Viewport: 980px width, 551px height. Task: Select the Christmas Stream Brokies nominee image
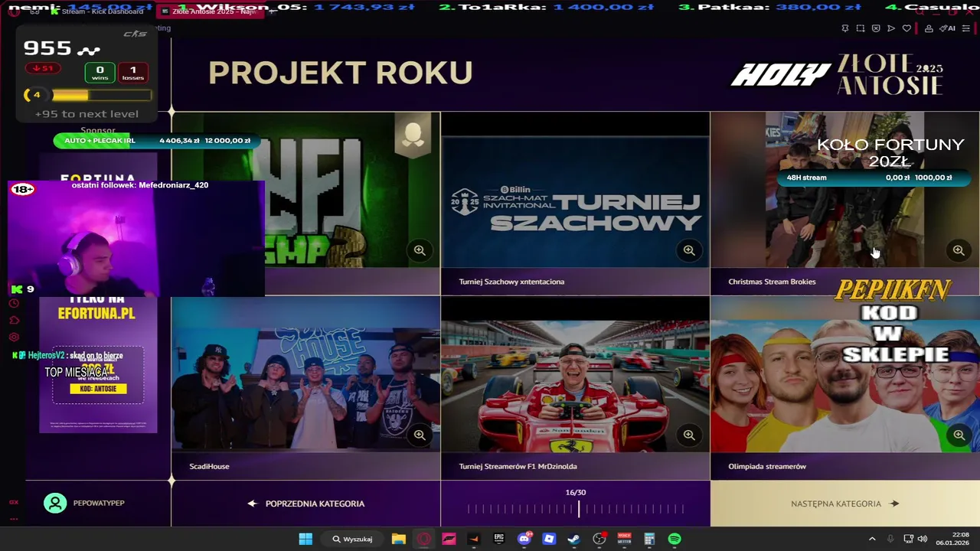pos(845,190)
